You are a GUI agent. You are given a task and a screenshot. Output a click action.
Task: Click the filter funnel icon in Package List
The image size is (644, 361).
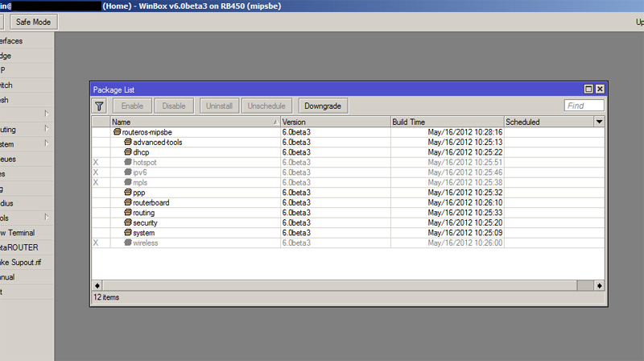99,106
